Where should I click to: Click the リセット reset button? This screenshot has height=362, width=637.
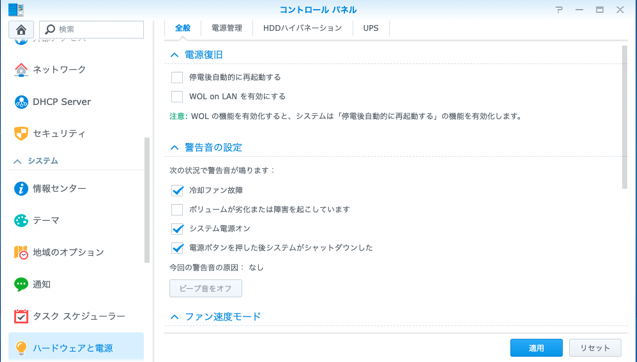(x=595, y=348)
